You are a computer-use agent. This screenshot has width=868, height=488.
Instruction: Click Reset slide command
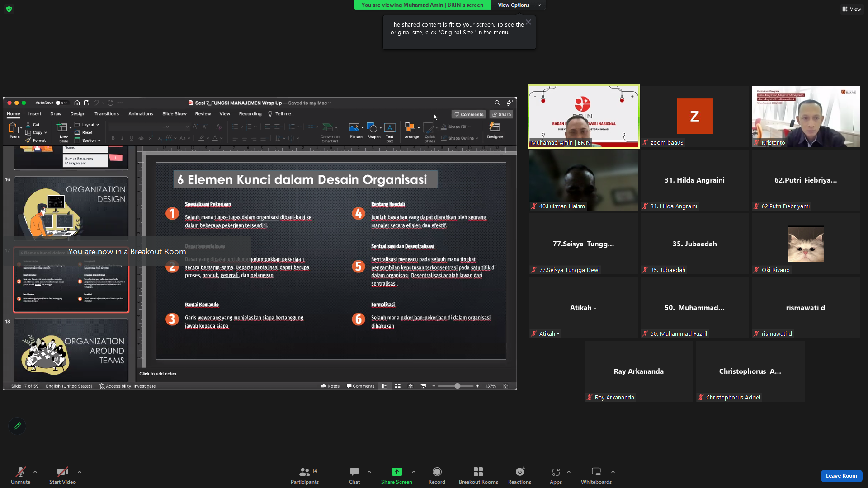[x=84, y=133]
